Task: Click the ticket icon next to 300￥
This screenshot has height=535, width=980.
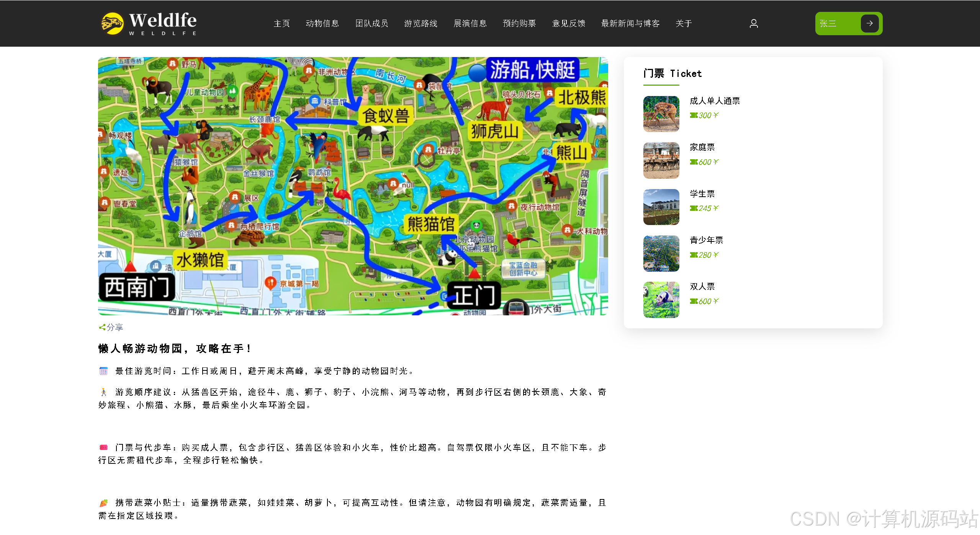Action: [694, 115]
